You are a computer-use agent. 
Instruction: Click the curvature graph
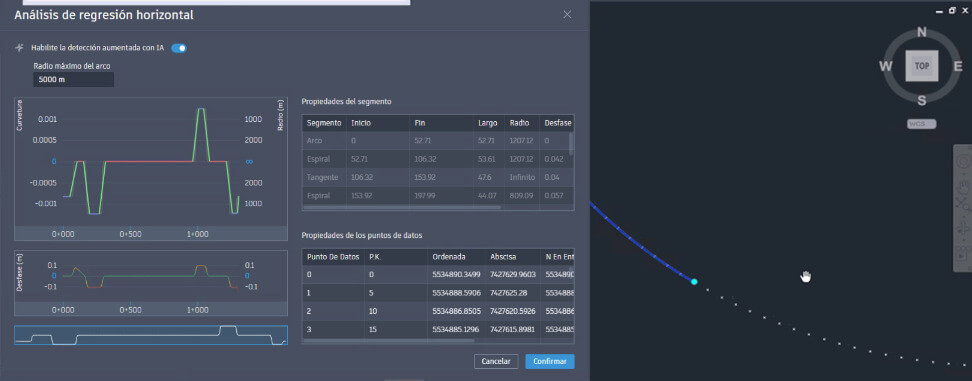click(151, 169)
